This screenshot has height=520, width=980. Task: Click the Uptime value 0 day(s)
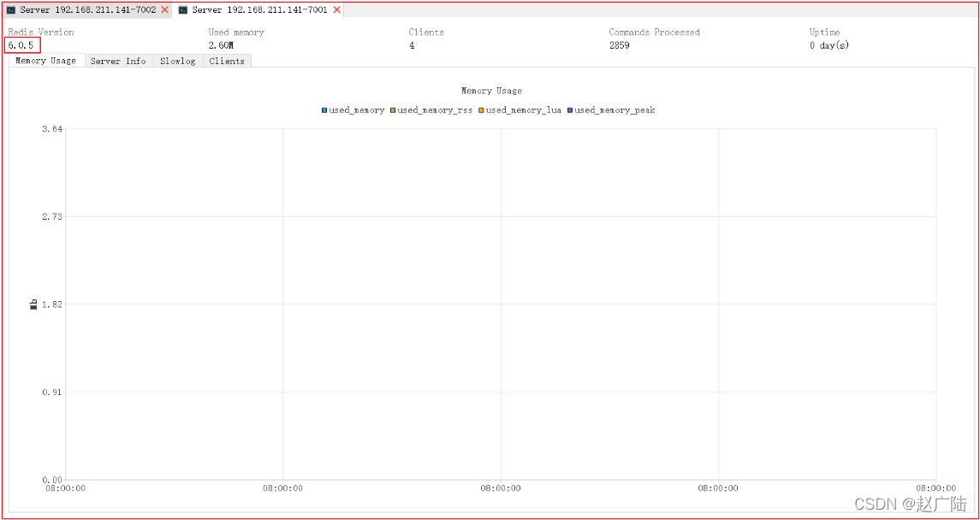tap(829, 45)
